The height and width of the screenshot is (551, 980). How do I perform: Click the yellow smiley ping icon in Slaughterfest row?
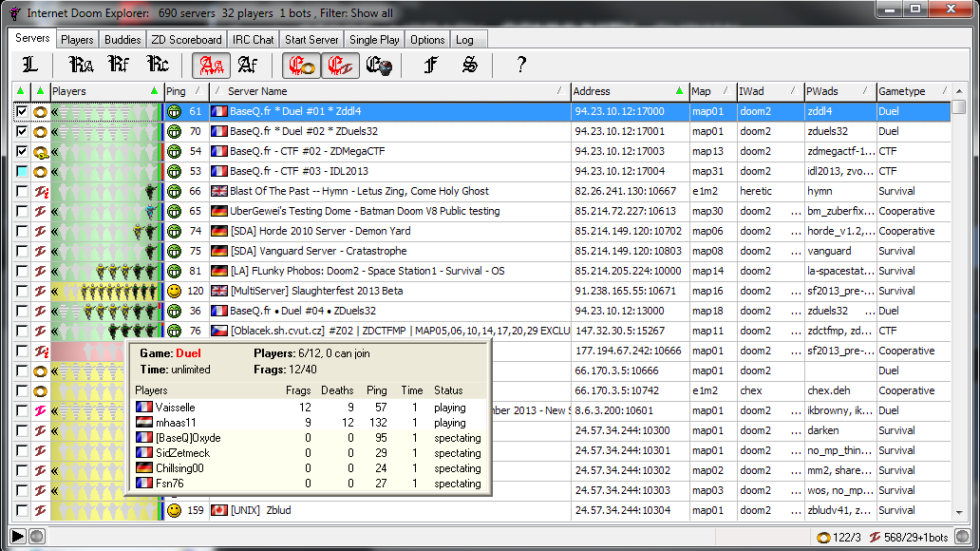point(175,292)
